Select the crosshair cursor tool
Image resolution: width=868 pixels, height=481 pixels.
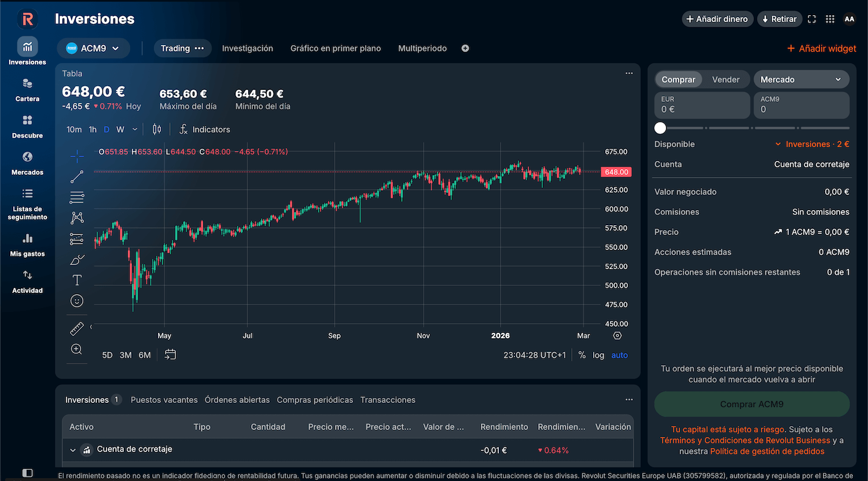(77, 156)
